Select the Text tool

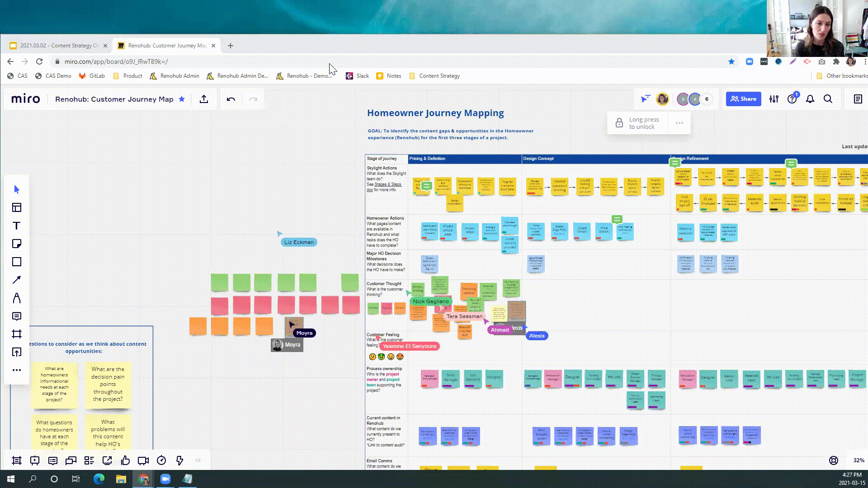17,225
